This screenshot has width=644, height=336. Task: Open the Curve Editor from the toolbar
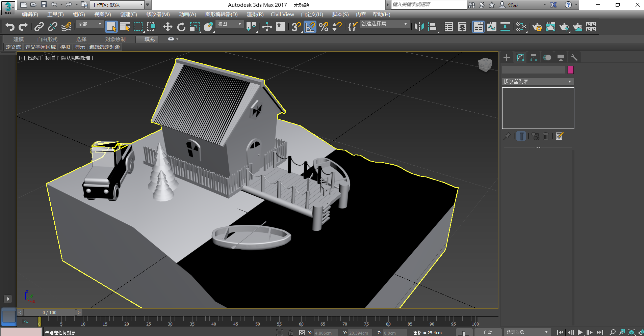[x=492, y=27]
